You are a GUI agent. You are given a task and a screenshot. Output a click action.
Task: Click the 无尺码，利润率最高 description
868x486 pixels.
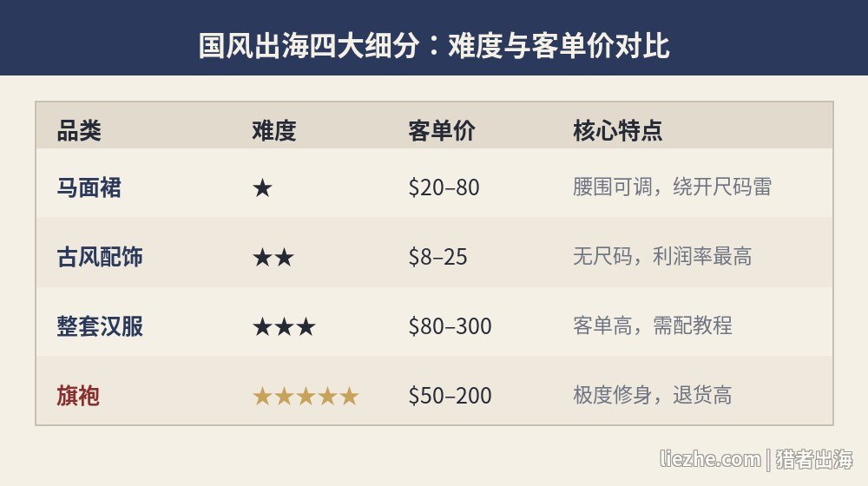tap(662, 256)
